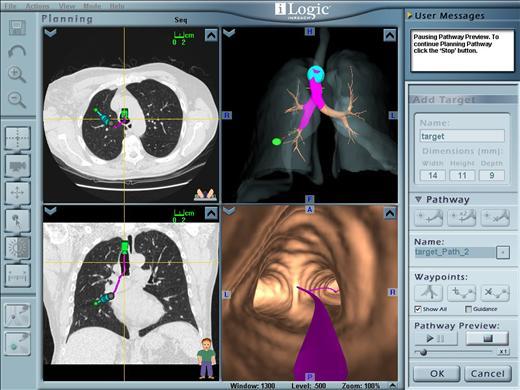
Task: Click the Undo arrow icon
Action: tap(17, 51)
